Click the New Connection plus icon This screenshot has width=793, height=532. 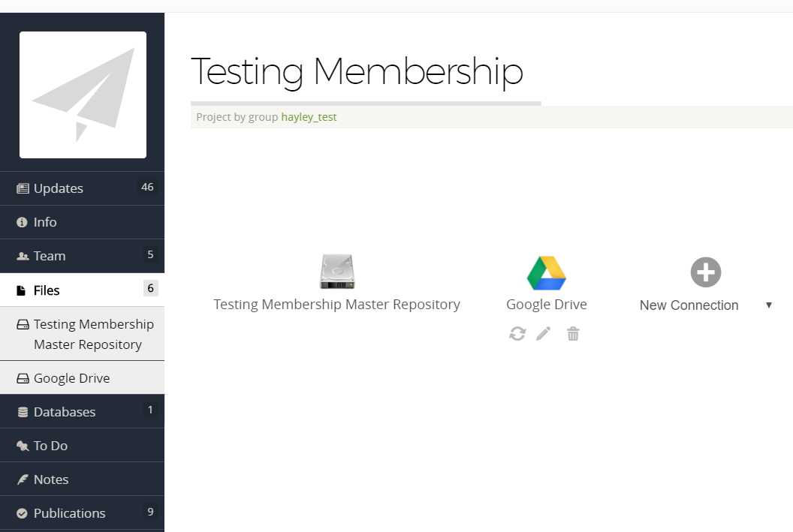[705, 272]
